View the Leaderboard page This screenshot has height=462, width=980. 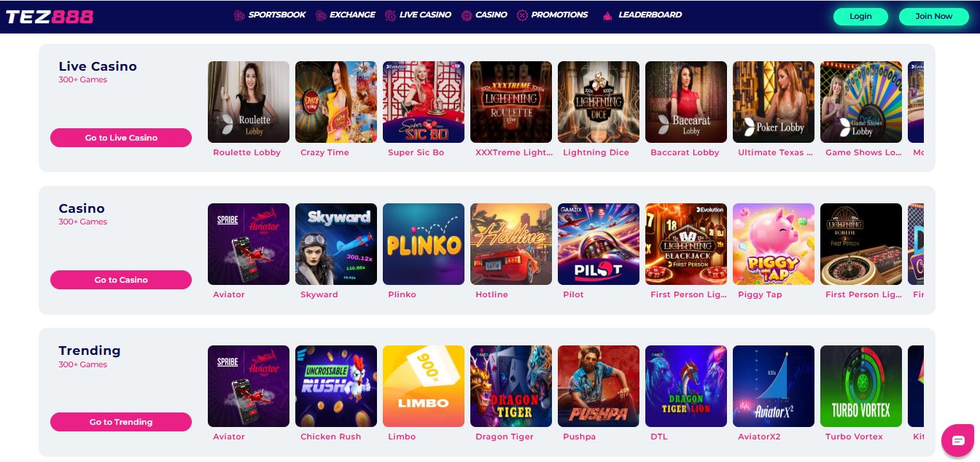point(642,15)
